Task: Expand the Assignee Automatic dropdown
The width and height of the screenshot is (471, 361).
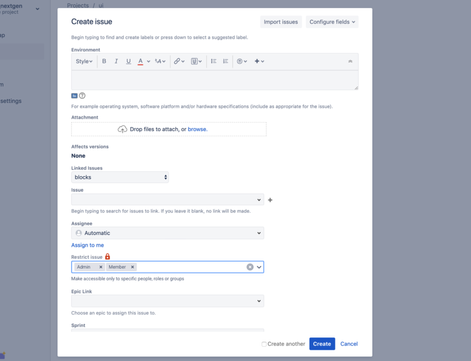Action: click(x=168, y=233)
